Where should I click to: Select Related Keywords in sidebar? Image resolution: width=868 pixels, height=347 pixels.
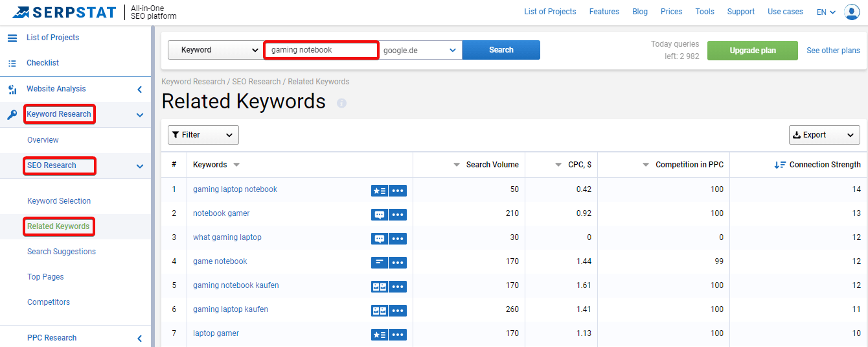(58, 226)
